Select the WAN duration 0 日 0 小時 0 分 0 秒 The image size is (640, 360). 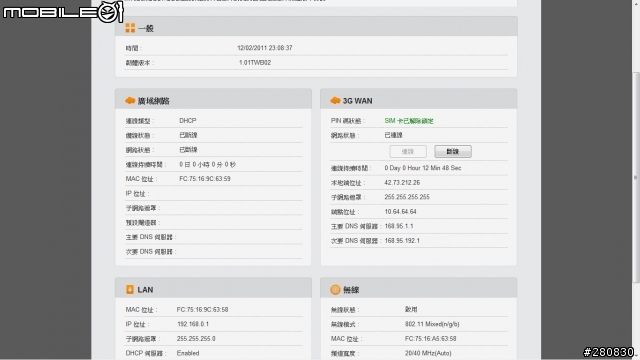(x=208, y=164)
